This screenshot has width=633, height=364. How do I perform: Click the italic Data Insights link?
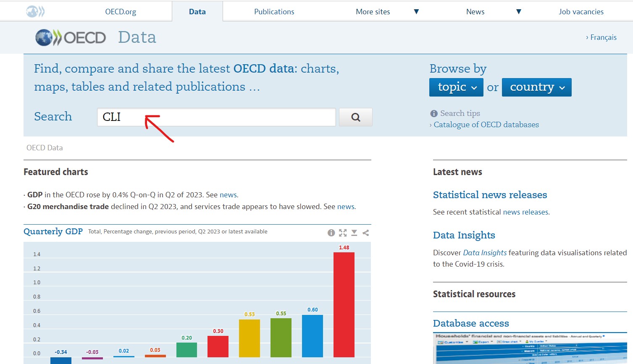coord(485,253)
